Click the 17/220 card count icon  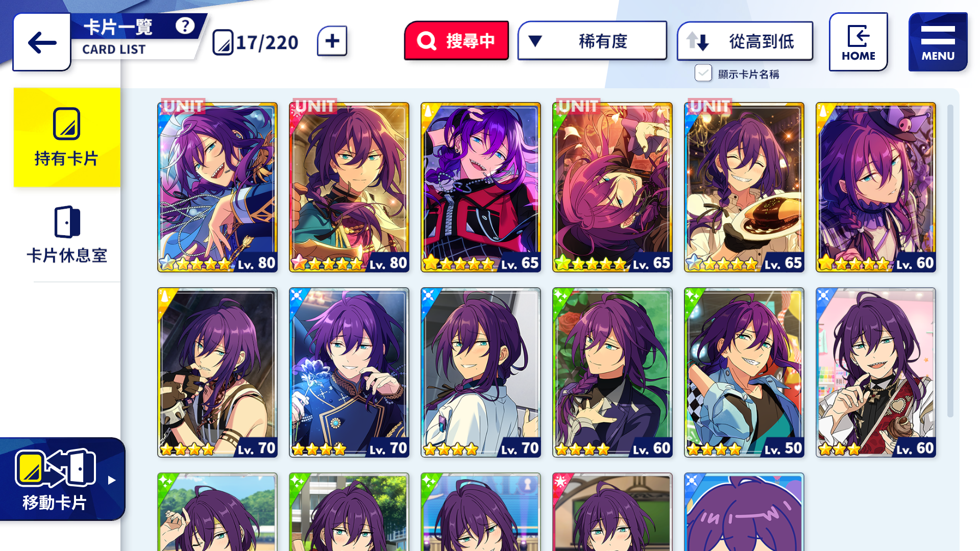tap(223, 42)
